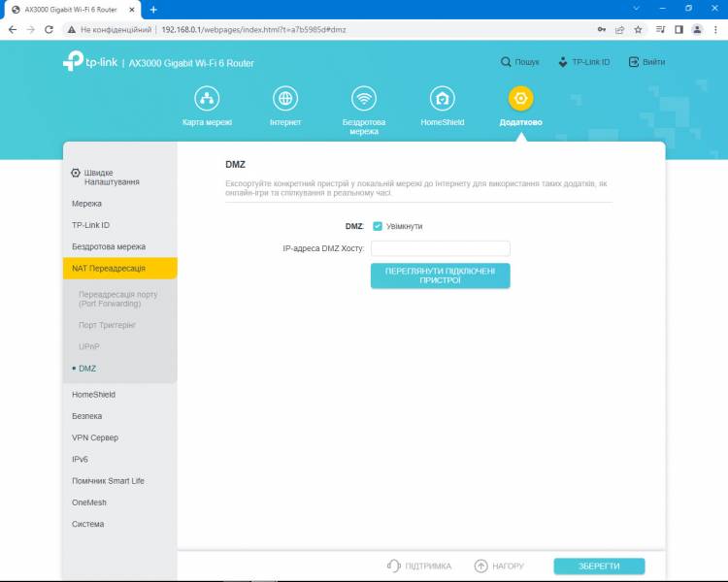Open Chrome three-dot menu
Image resolution: width=728 pixels, height=582 pixels.
[x=715, y=29]
